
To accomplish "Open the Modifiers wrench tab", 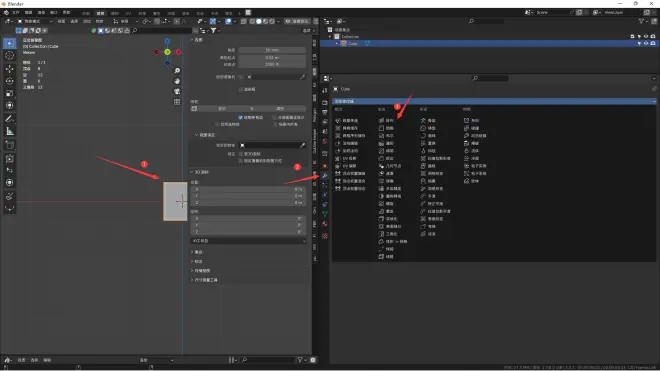I will (325, 176).
